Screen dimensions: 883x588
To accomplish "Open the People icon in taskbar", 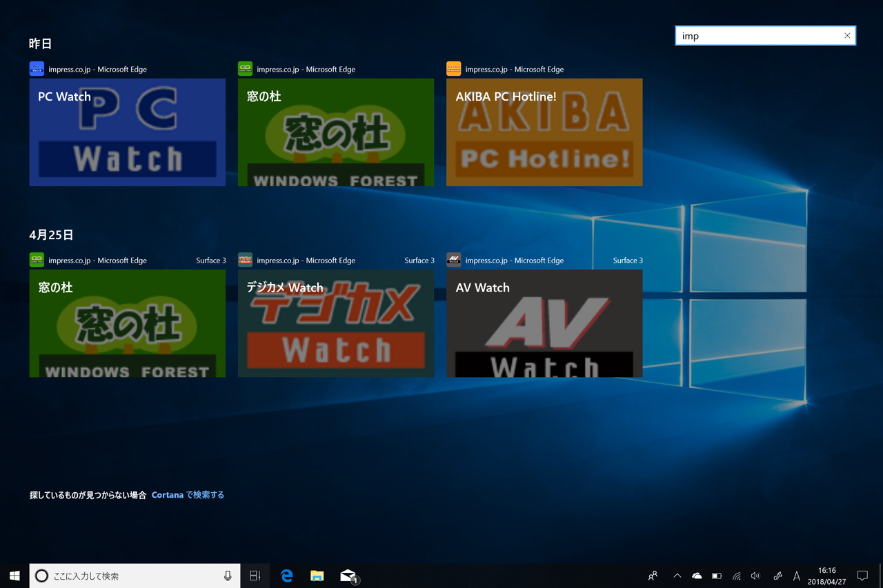I will 653,576.
